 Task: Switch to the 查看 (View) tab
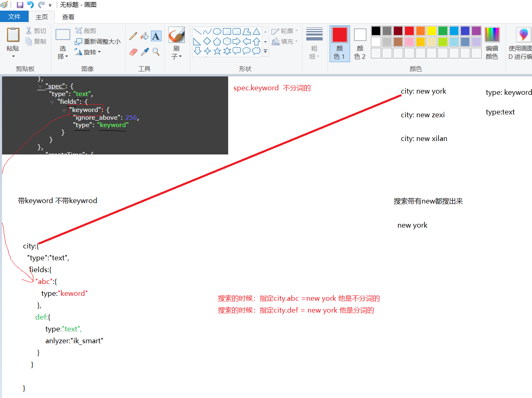pos(68,17)
